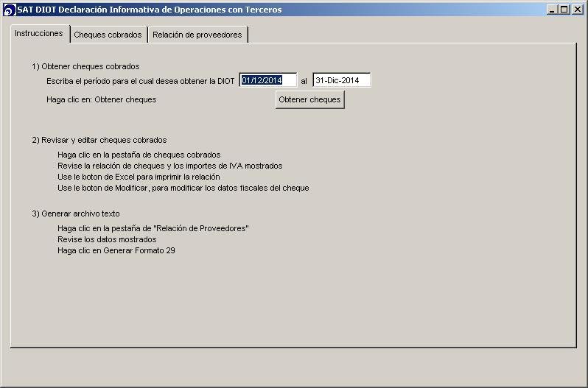The height and width of the screenshot is (388, 588).
Task: Click the line 'Haga clic en la pestaña de cheques cobrados'
Action: 139,155
